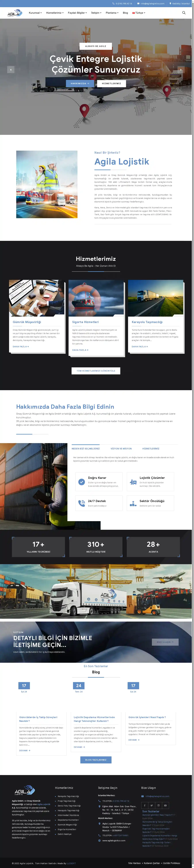Image resolution: width=194 pixels, height=868 pixels.
Task: Click the 24/7 Destek phone icon
Action: (x=82, y=503)
